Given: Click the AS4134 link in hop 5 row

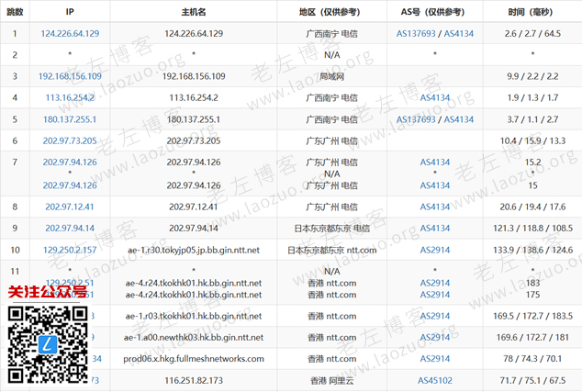Looking at the screenshot, I should pyautogui.click(x=459, y=119).
